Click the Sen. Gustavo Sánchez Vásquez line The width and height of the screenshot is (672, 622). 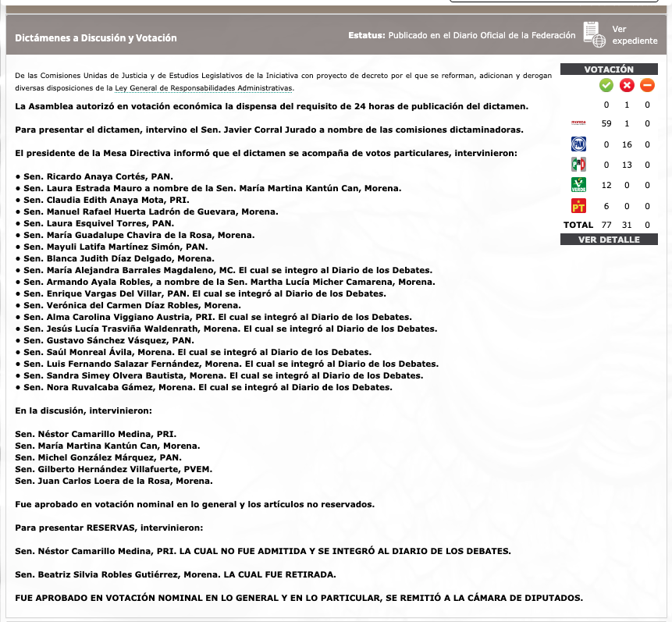105,341
